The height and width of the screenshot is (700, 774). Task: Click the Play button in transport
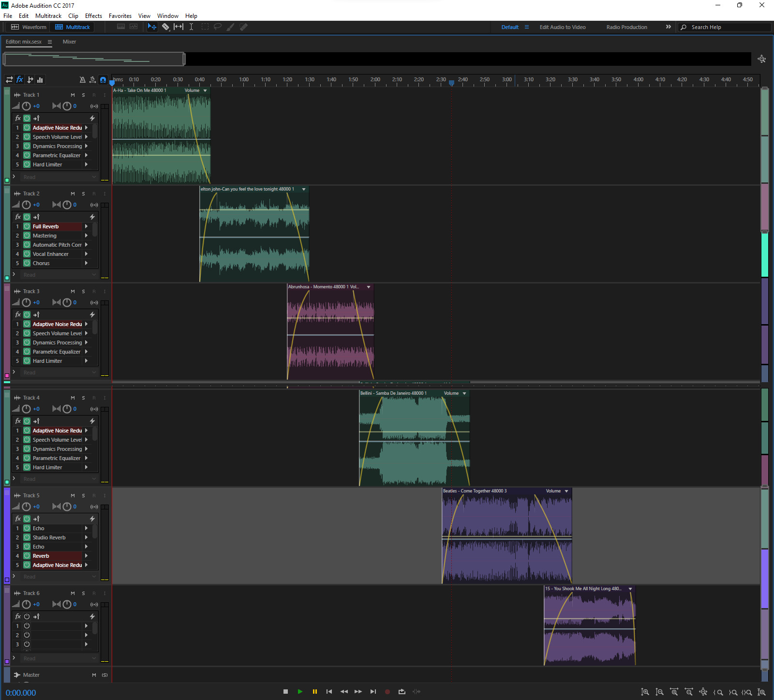(x=300, y=692)
